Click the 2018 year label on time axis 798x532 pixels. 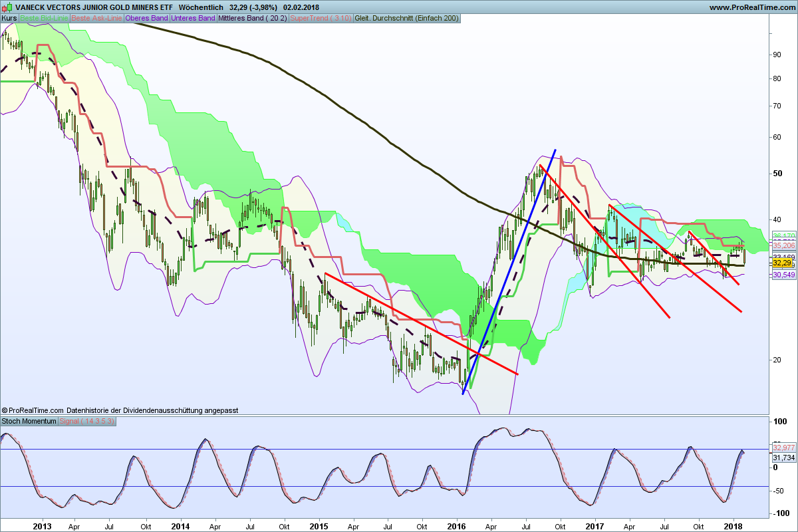point(733,525)
